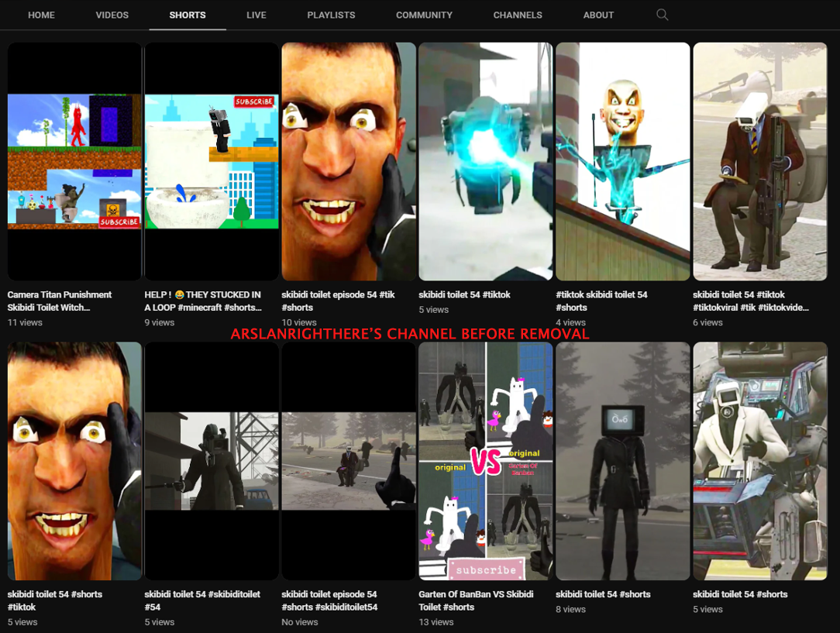Open the LIVE tab
Image resolution: width=840 pixels, height=633 pixels.
(256, 15)
